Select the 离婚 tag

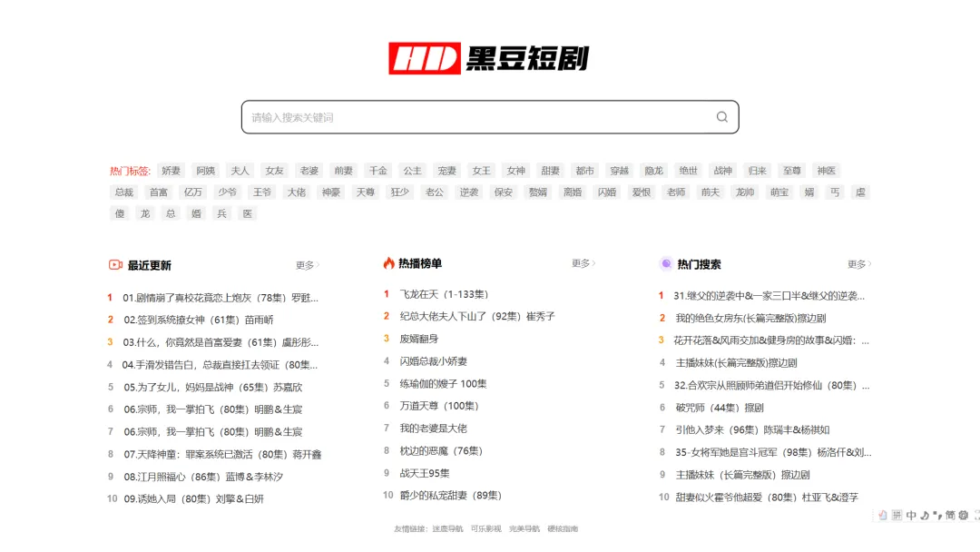(x=573, y=192)
